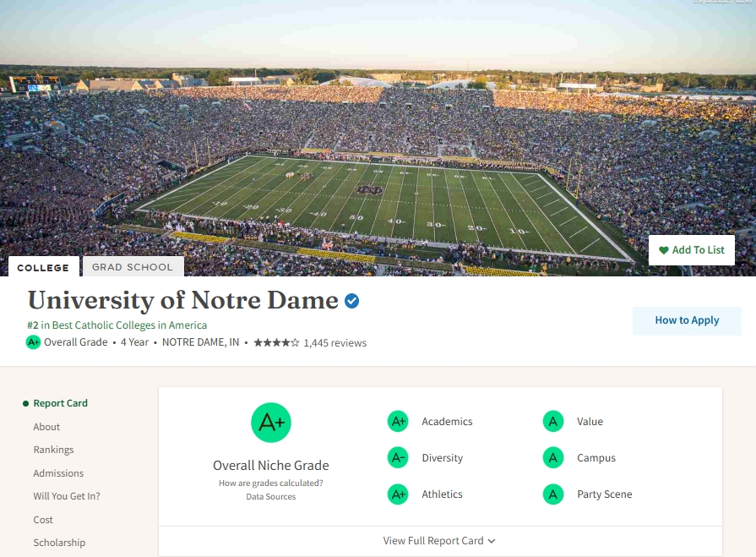Click the A- grade icon for Diversity
Viewport: 756px width, 557px height.
[x=398, y=457]
